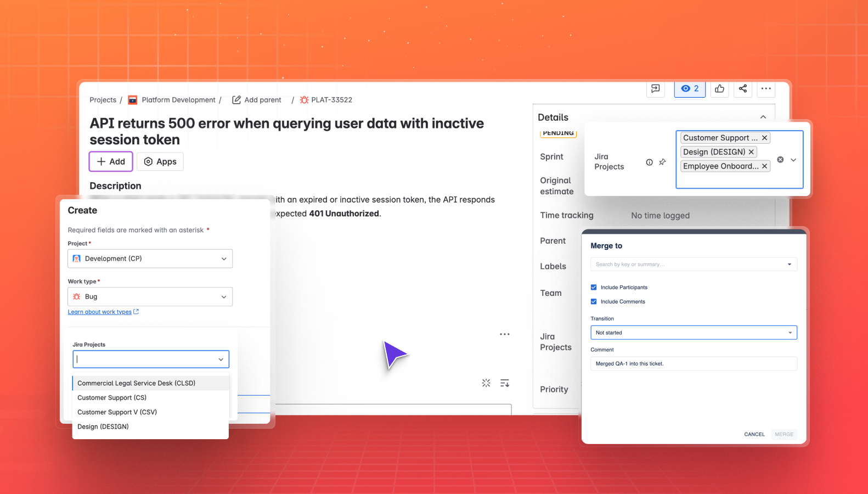Click the PLAT-33522 bug icon
Screen dimensions: 868x494
click(304, 100)
